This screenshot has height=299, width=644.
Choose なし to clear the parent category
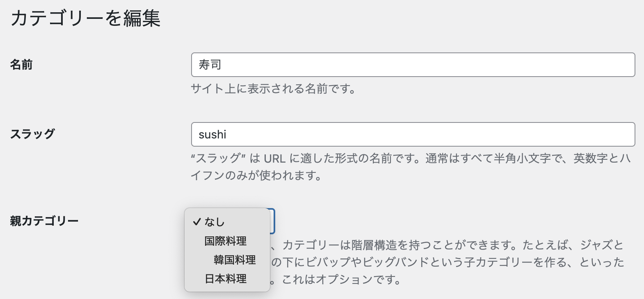tap(214, 222)
